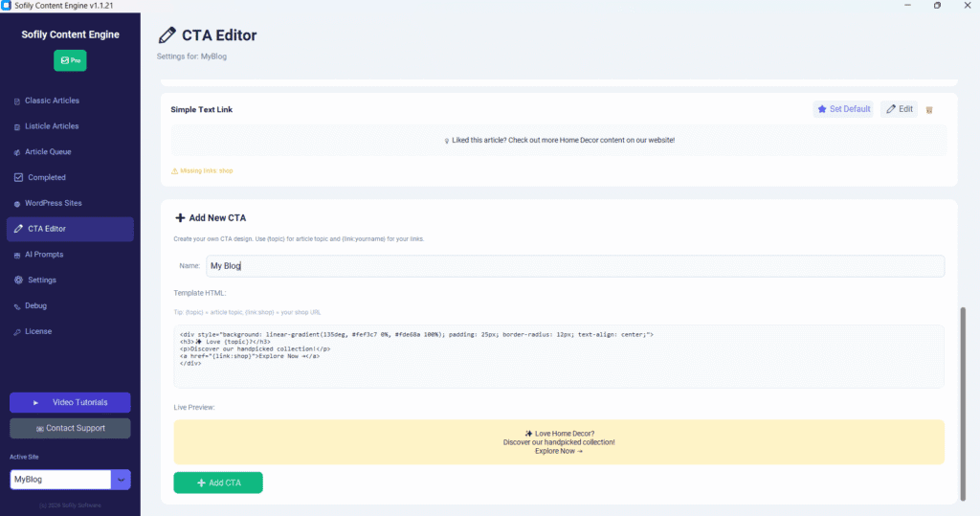
Task: Click Explore Now link in live preview
Action: pyautogui.click(x=559, y=451)
